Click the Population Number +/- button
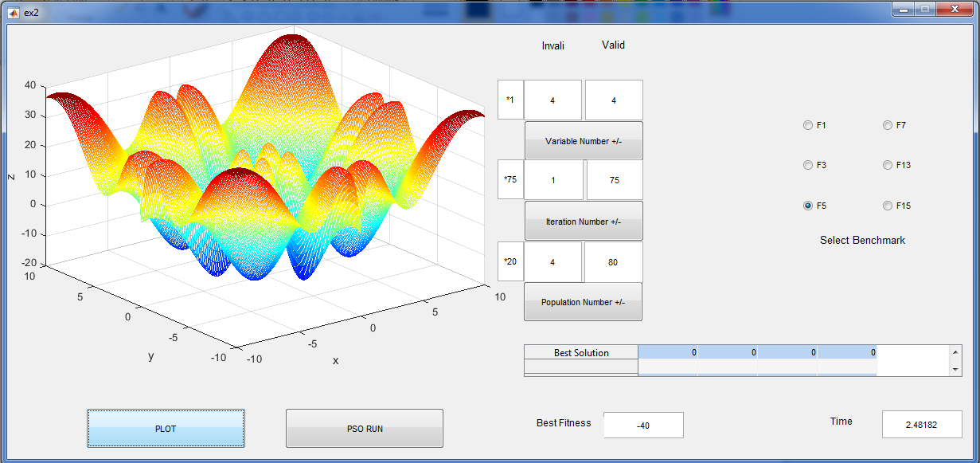Screen dimensions: 980x463 583,302
